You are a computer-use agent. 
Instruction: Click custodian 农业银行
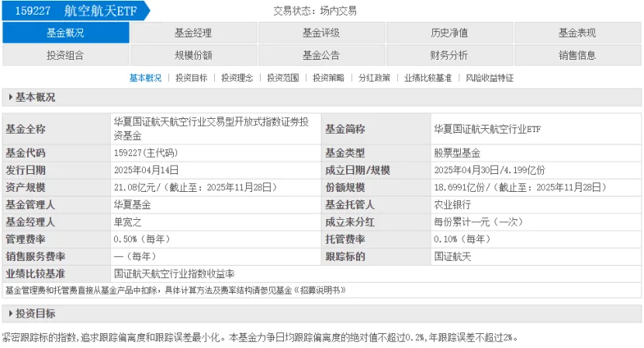452,205
